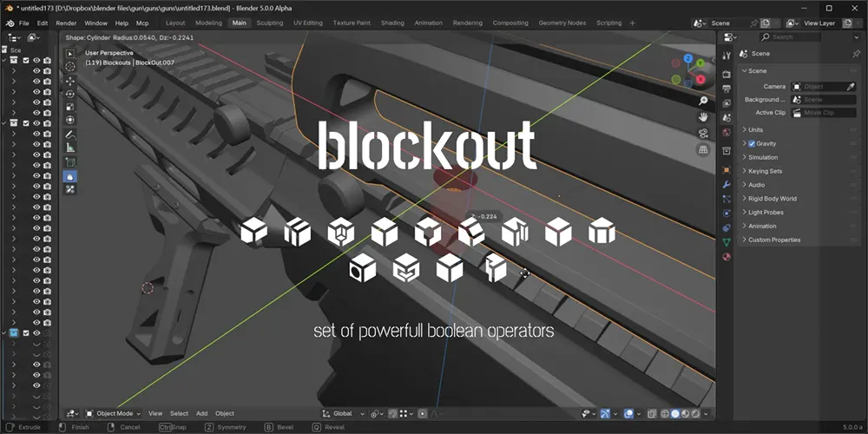
Task: Toggle viewport overlays button
Action: pos(628,413)
